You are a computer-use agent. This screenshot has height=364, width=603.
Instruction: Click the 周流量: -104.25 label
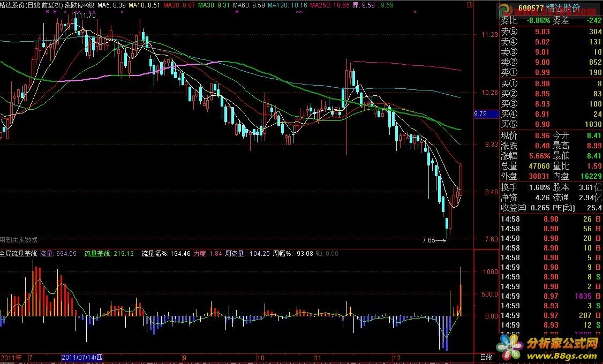pyautogui.click(x=247, y=254)
